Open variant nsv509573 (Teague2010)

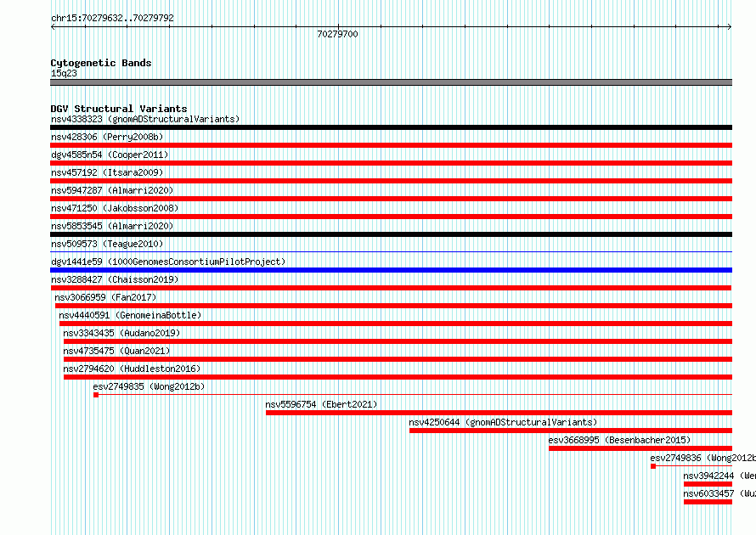(x=107, y=244)
